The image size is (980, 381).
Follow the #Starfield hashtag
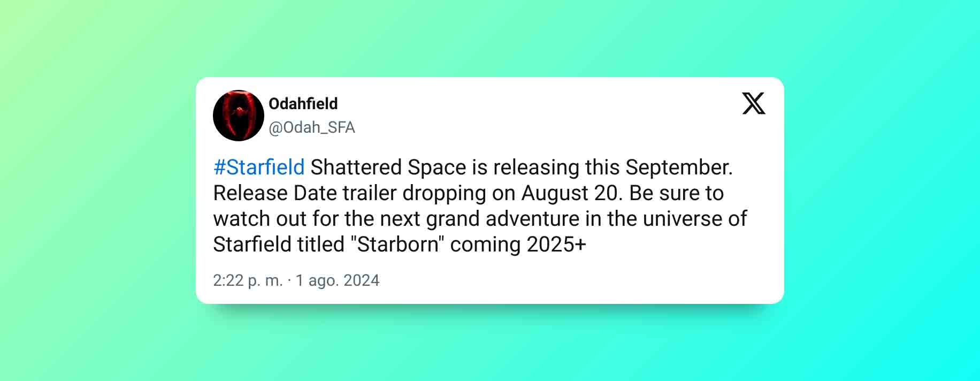259,167
